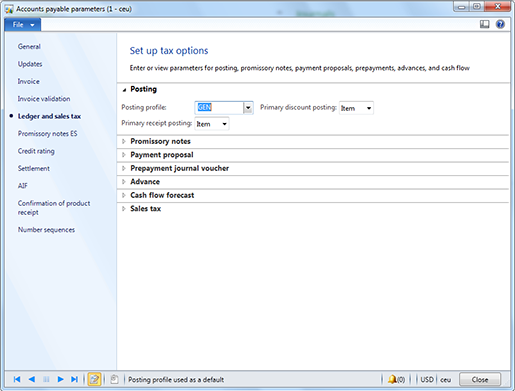Image resolution: width=515 pixels, height=391 pixels.
Task: Maximize the Accounts payable parameters window
Action: 477,7
